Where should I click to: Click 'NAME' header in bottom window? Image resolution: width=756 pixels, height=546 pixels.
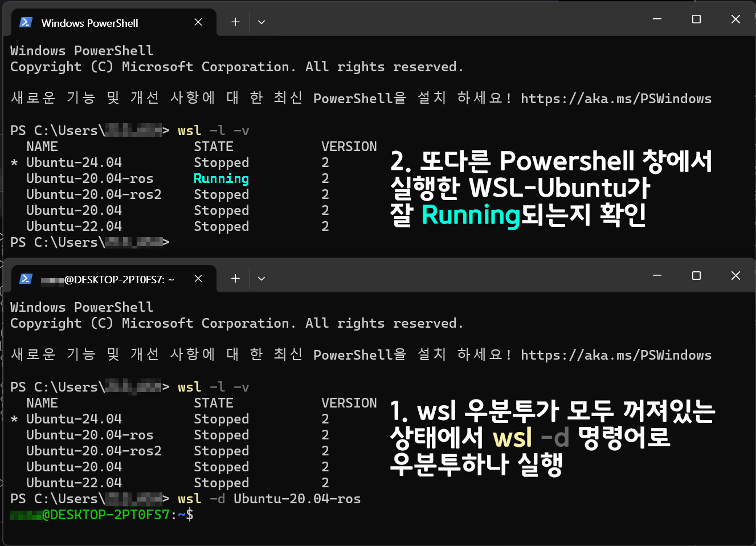42,403
